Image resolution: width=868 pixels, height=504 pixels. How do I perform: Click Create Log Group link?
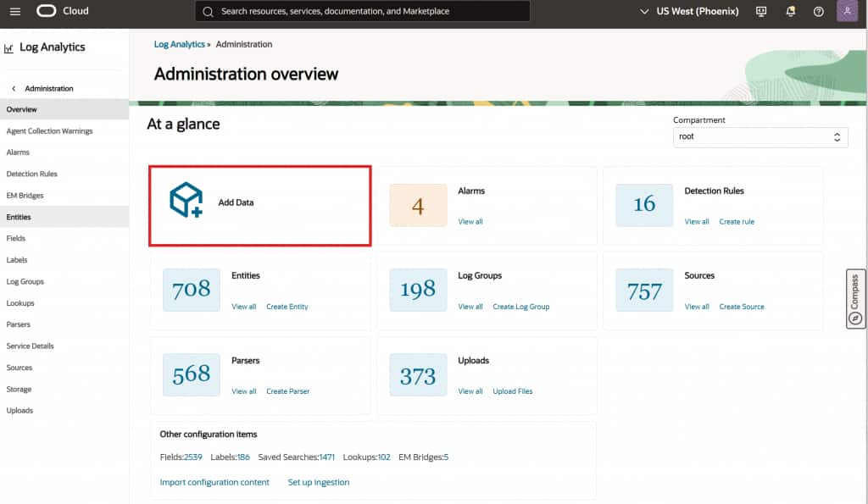[x=521, y=307]
